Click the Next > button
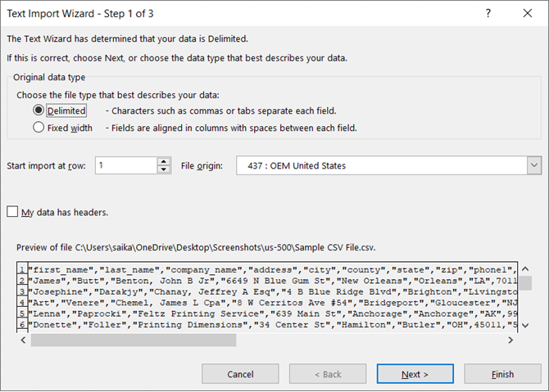This screenshot has height=392, width=549. coord(415,374)
